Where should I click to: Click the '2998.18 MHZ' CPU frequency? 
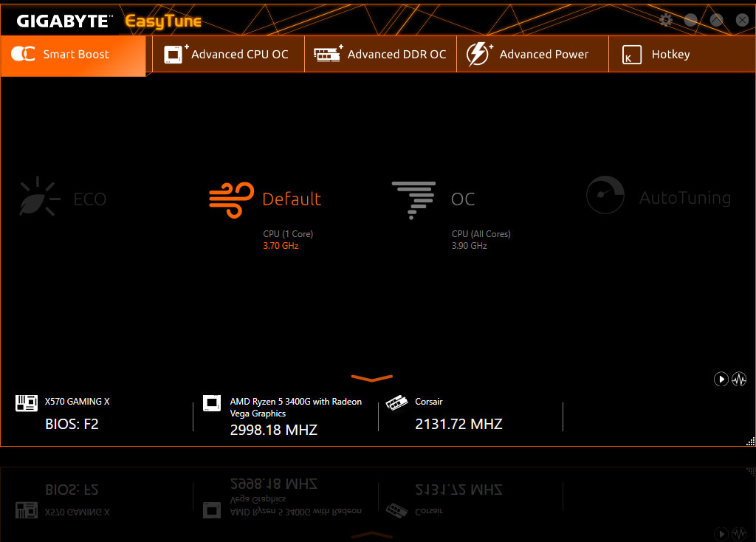(x=273, y=430)
